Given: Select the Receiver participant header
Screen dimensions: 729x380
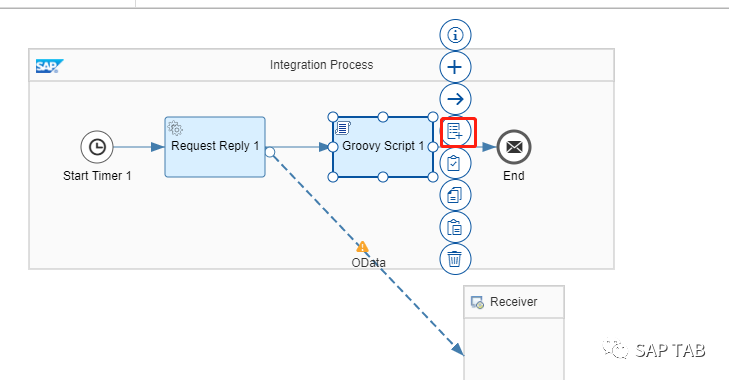Looking at the screenshot, I should coord(514,302).
